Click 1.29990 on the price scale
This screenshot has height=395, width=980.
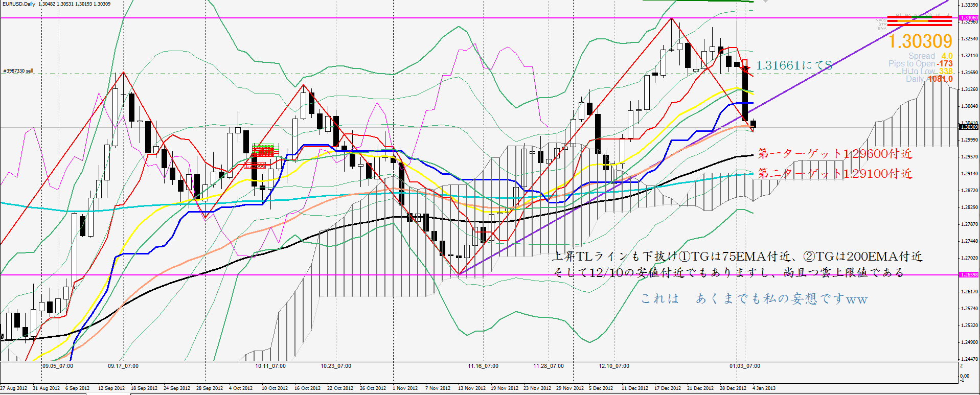click(970, 140)
